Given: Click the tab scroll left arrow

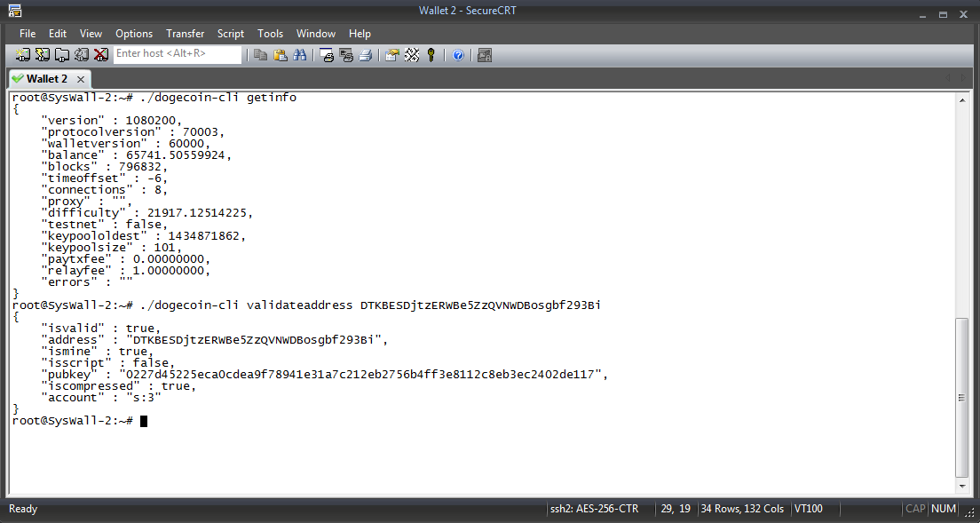Looking at the screenshot, I should coord(948,79).
